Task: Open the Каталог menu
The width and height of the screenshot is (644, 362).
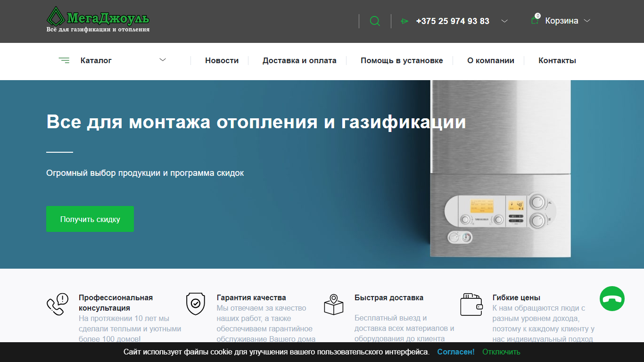Action: (x=96, y=60)
